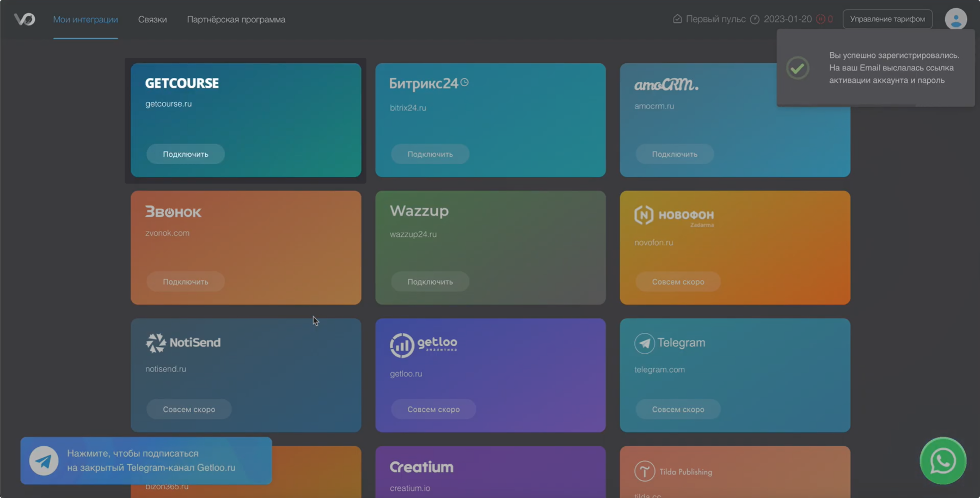Click the clock icon beside the date 2023-01-20

coord(755,19)
